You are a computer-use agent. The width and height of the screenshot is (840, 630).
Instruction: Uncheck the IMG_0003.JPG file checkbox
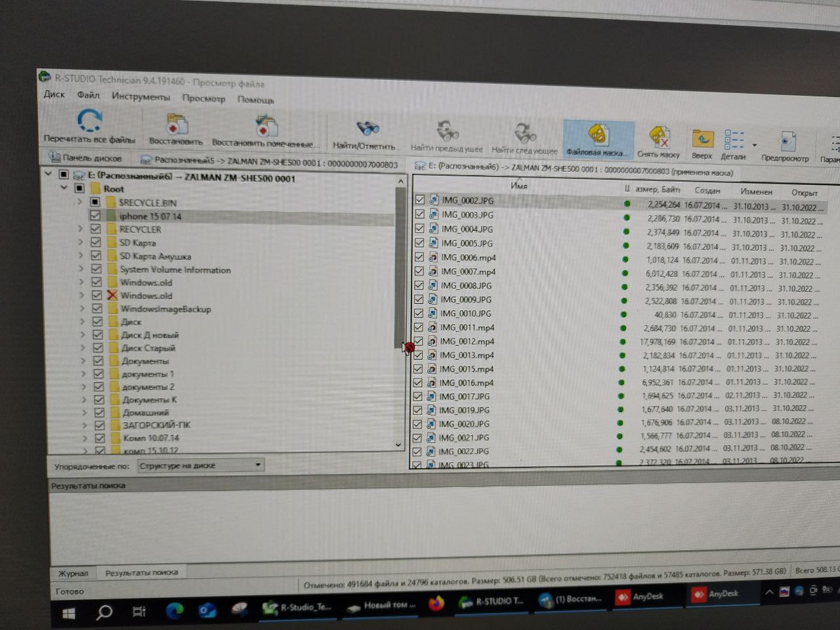click(x=420, y=214)
